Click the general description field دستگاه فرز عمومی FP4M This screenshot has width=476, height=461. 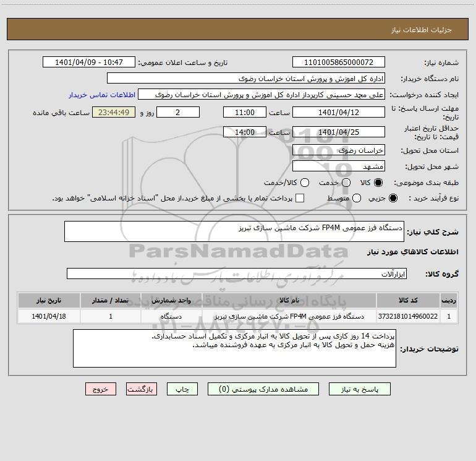(234, 231)
